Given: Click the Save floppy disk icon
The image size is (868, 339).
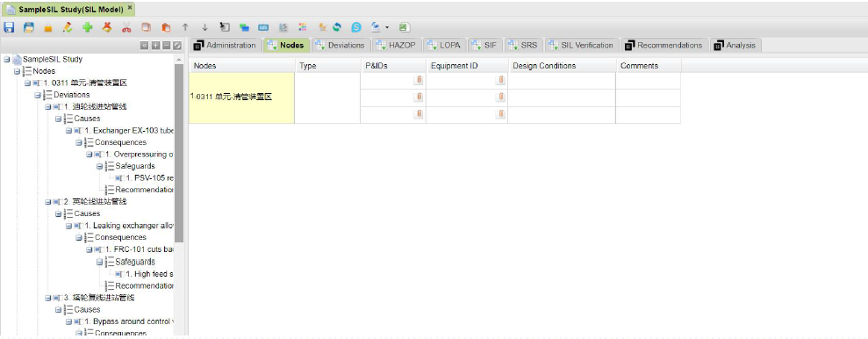Looking at the screenshot, I should 8,26.
